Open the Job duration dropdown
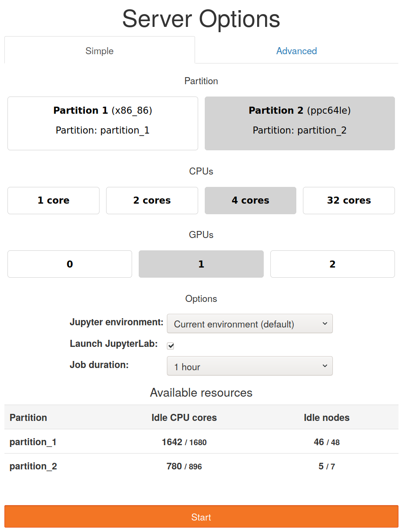Image resolution: width=402 pixels, height=532 pixels. (x=250, y=366)
